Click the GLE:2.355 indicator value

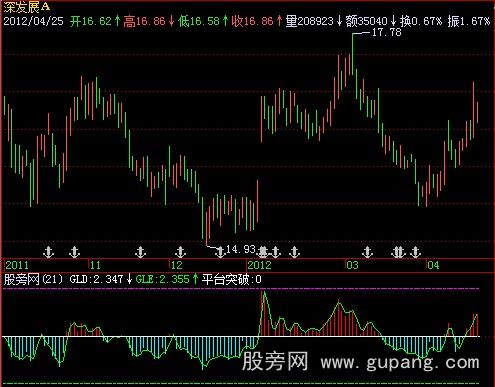pyautogui.click(x=163, y=279)
